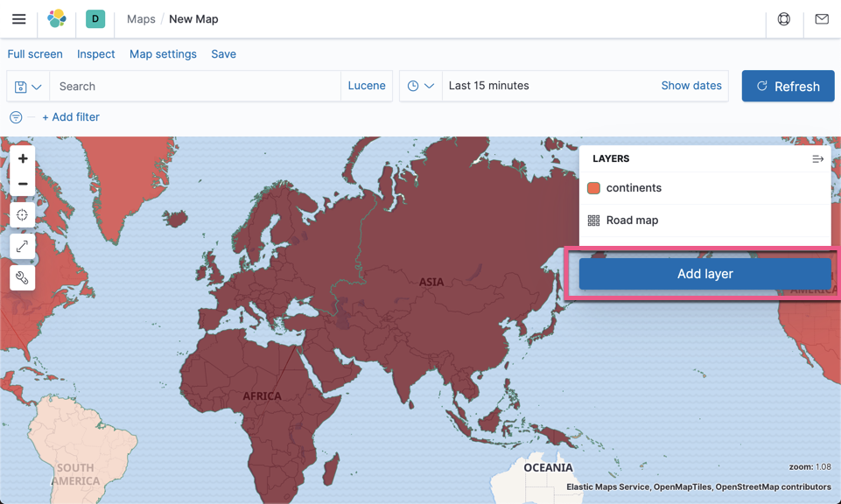
Task: Click the Refresh button
Action: 788,86
